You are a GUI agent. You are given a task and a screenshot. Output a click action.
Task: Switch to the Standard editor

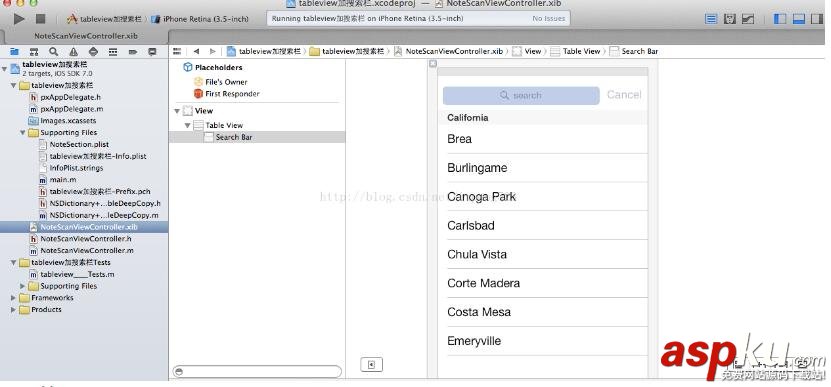point(711,19)
